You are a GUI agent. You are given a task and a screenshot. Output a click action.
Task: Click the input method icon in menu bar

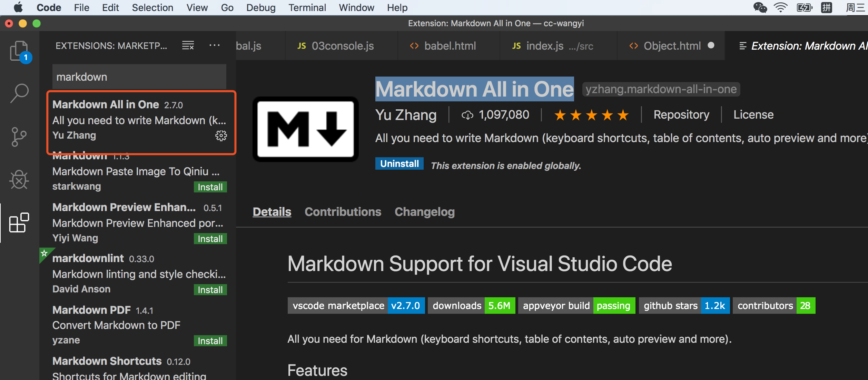coord(827,7)
